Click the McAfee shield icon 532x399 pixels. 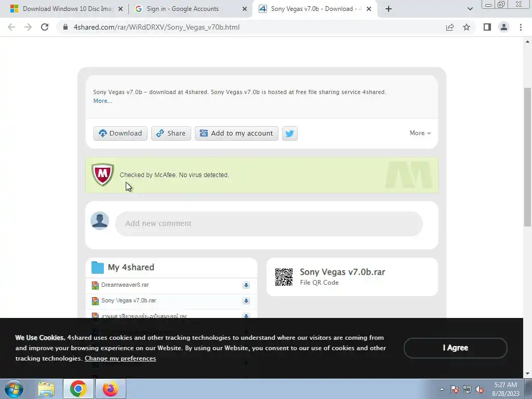tap(103, 175)
